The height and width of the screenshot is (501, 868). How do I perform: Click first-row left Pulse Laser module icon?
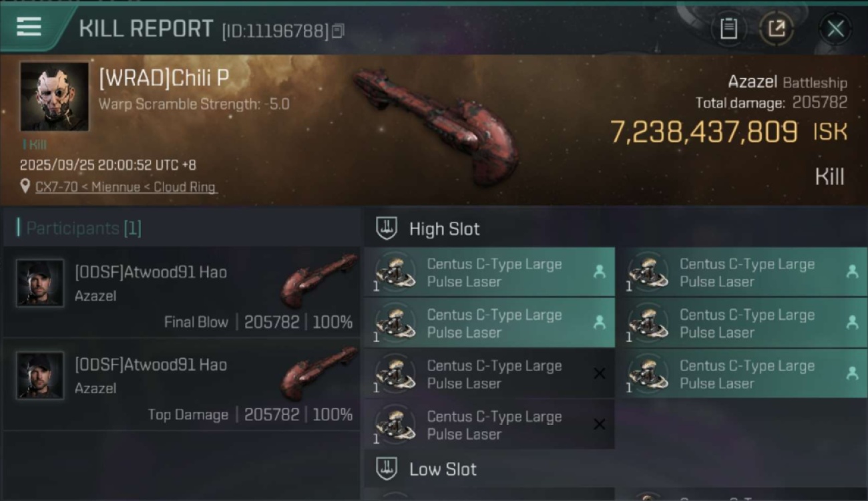coord(395,272)
